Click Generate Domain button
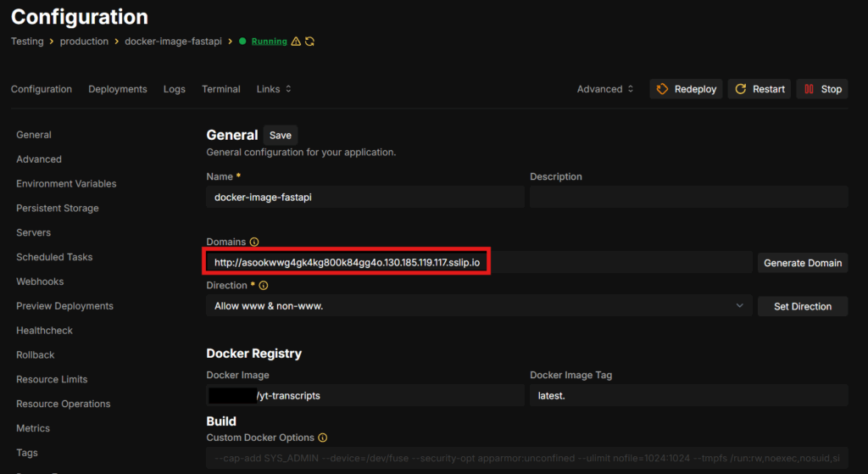 coord(803,263)
